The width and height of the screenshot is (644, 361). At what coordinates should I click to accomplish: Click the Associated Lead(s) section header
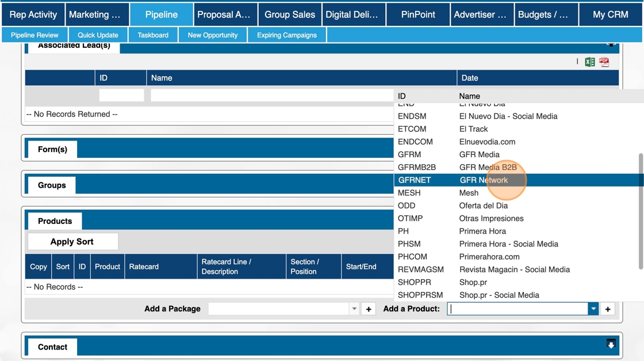[74, 46]
